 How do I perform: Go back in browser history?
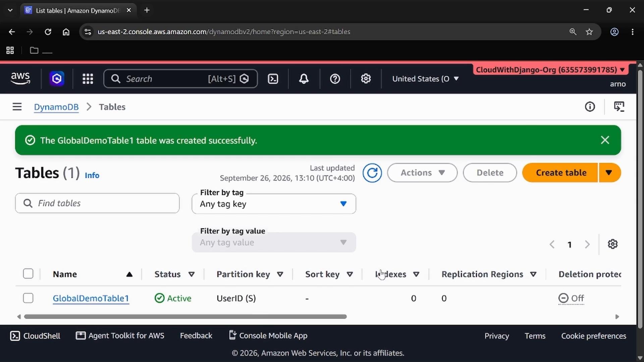tap(12, 32)
